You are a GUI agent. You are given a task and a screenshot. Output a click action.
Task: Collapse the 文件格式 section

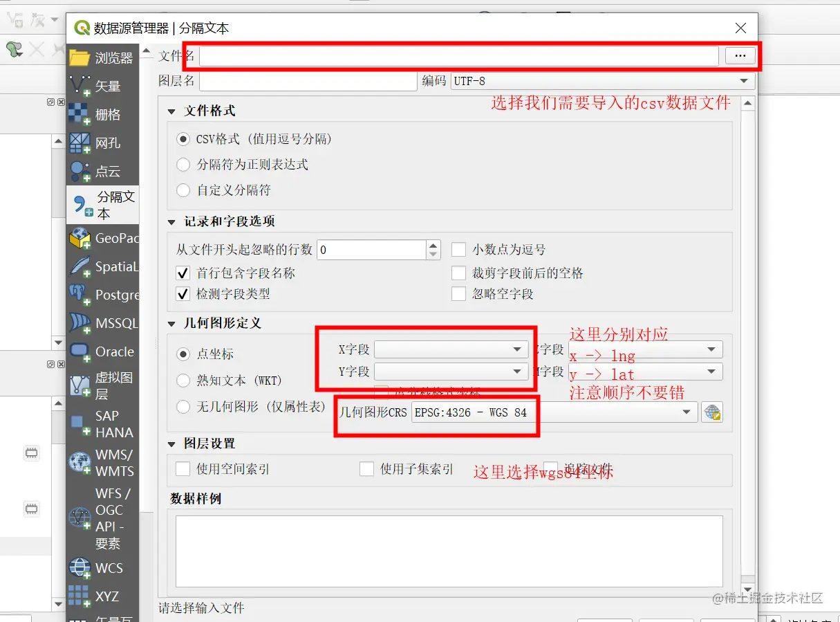(x=172, y=111)
